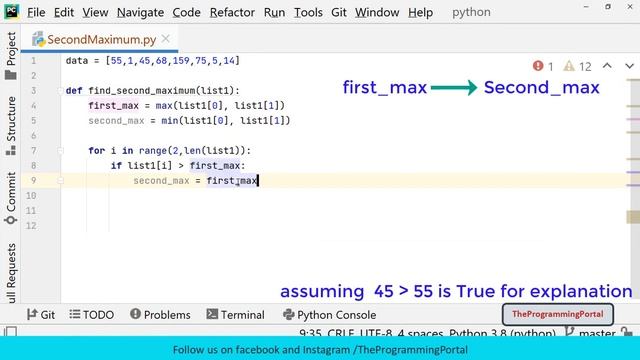Click the if list1[i] condition line
The height and width of the screenshot is (360, 640).
178,166
